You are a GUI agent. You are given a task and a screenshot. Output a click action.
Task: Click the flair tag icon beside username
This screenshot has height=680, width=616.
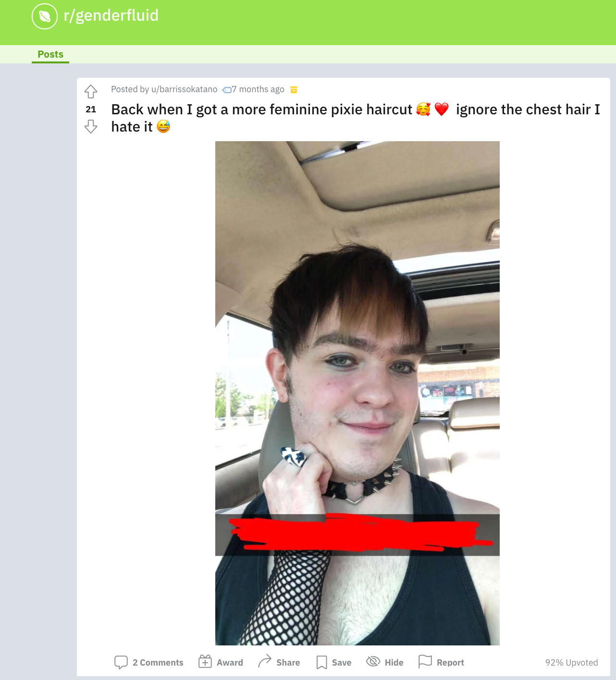[x=227, y=90]
